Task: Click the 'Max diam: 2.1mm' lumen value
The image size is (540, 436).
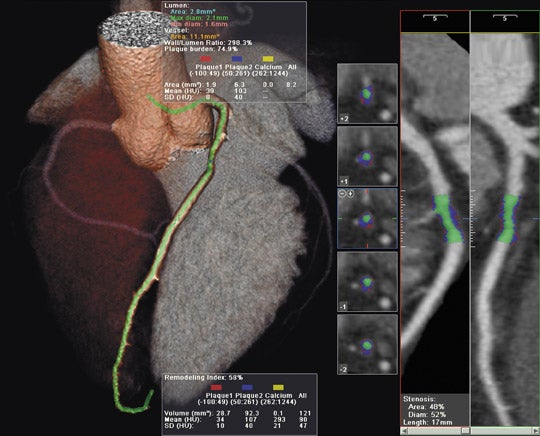Action: point(199,18)
